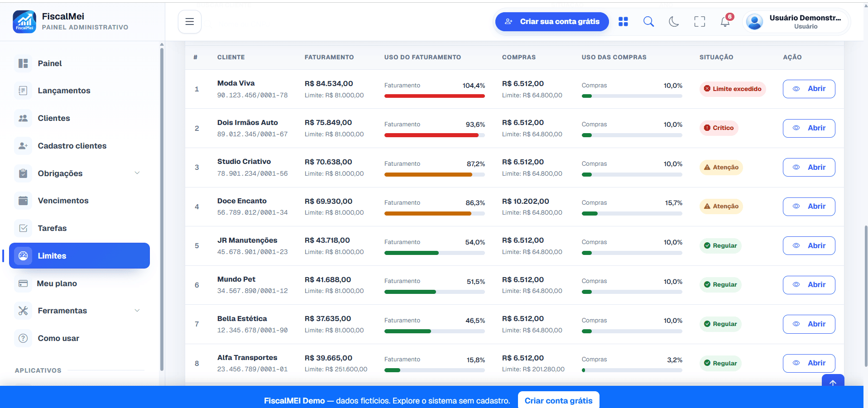
Task: Click the SITUAÇÃO column header
Action: click(x=716, y=57)
